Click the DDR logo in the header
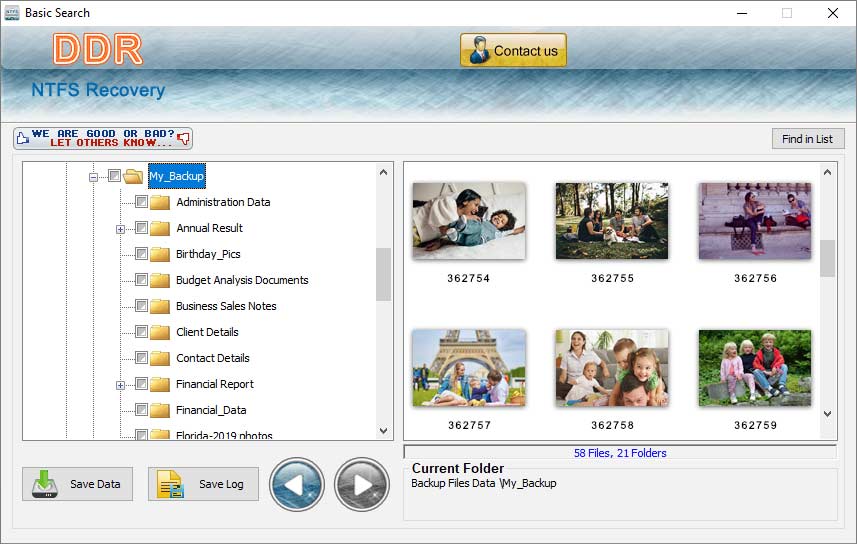This screenshot has width=857, height=544. point(98,49)
